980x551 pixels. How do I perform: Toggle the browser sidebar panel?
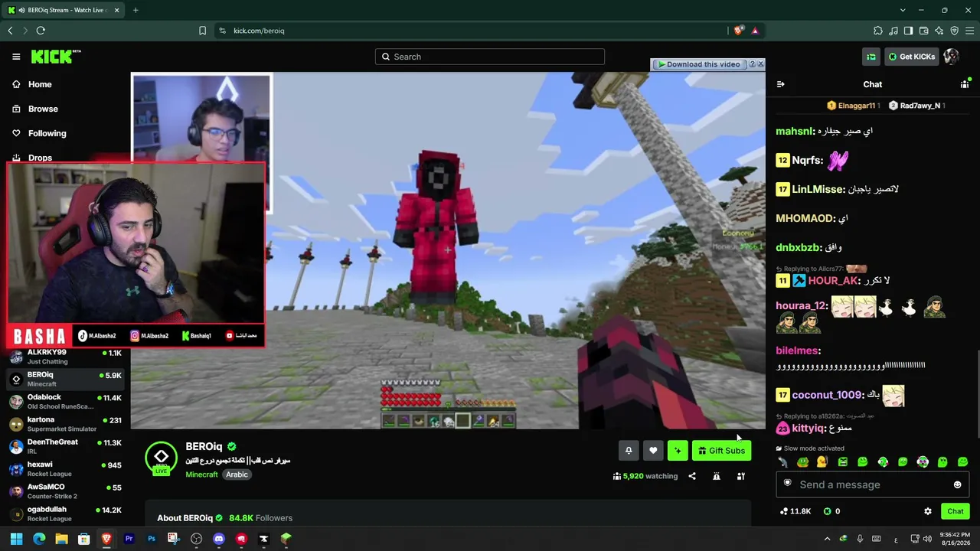coord(908,31)
